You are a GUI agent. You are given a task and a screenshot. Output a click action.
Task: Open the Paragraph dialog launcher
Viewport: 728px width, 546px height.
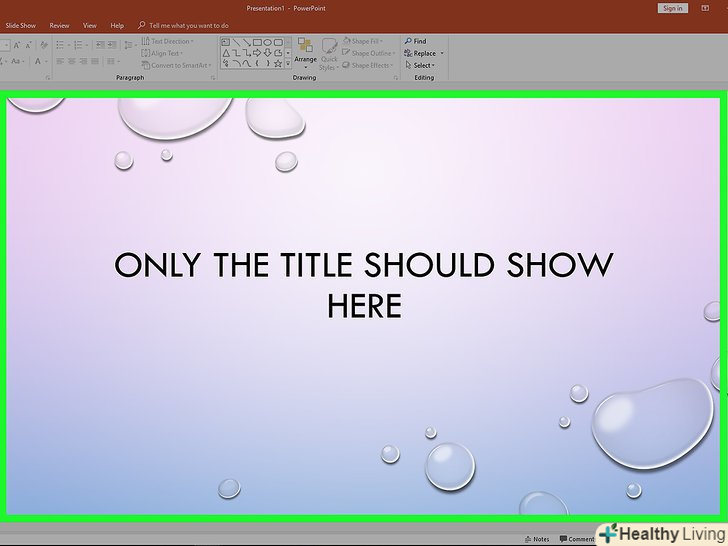tap(213, 78)
